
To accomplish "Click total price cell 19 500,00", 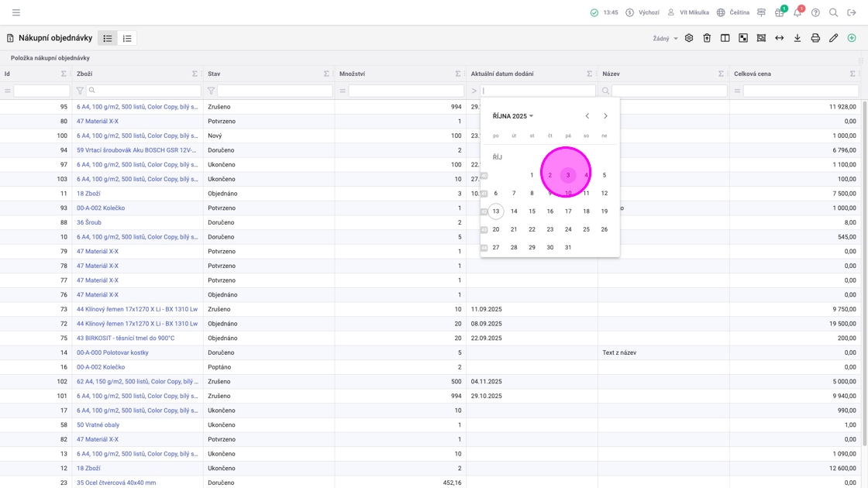I will (842, 324).
